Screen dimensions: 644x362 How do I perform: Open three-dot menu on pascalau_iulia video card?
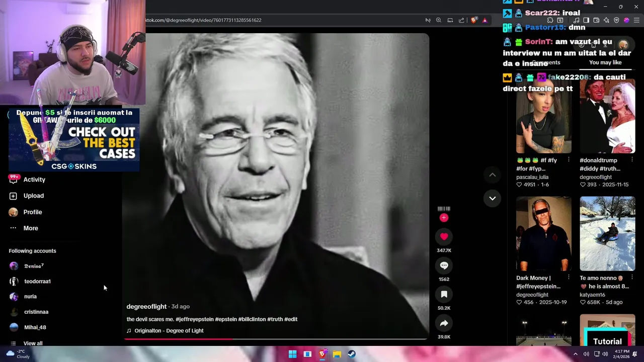[569, 160]
